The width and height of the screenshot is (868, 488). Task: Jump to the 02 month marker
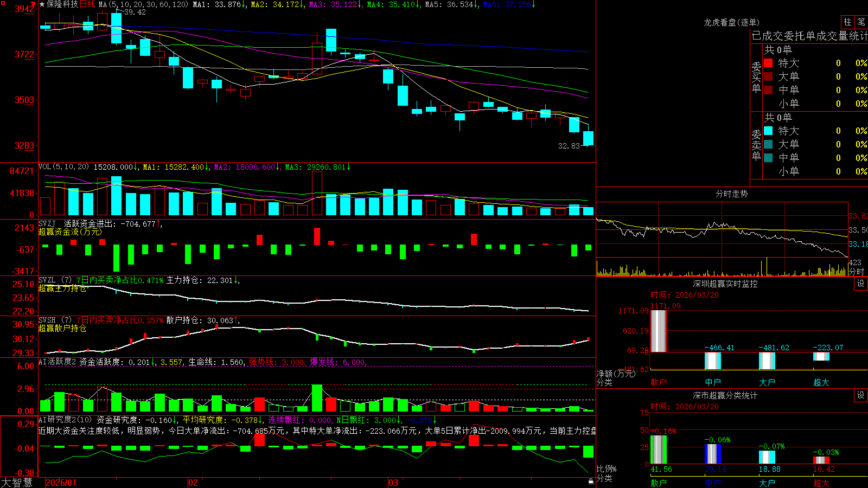click(193, 483)
